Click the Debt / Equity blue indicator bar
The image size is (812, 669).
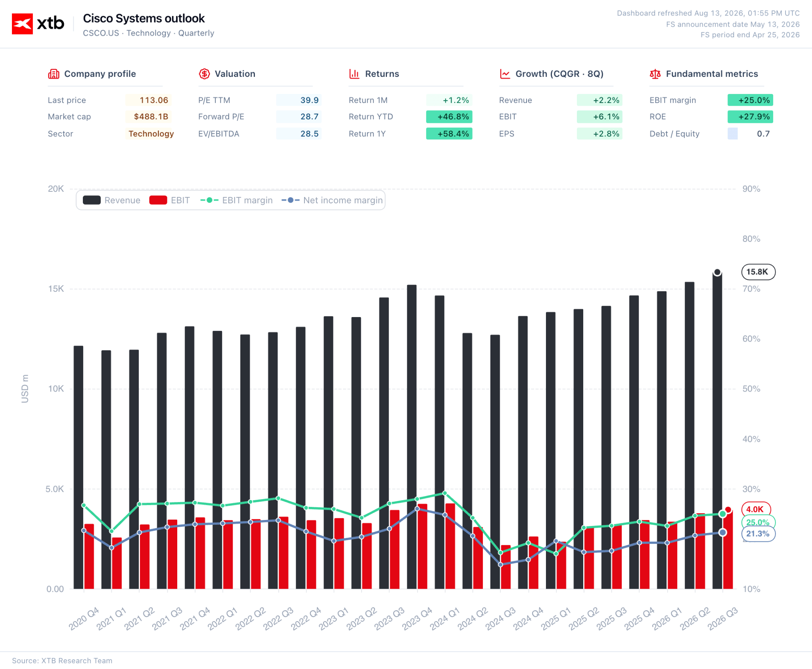(733, 134)
